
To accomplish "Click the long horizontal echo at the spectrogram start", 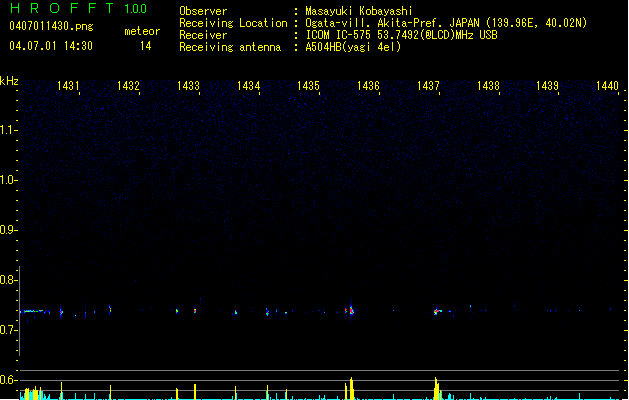I will tap(35, 311).
